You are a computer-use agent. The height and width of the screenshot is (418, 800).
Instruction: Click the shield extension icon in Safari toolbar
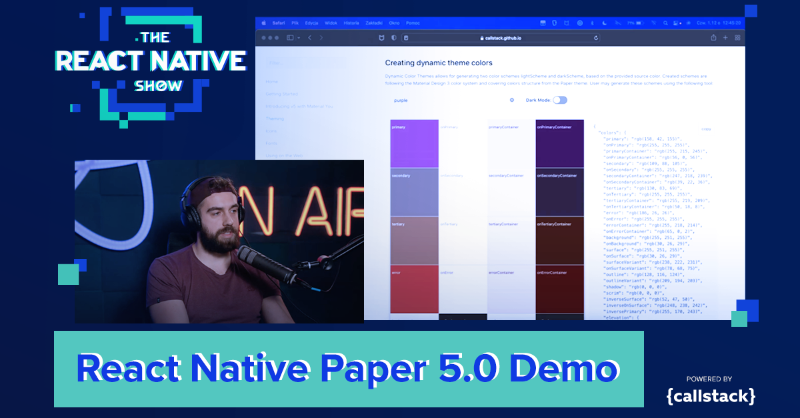(x=381, y=38)
